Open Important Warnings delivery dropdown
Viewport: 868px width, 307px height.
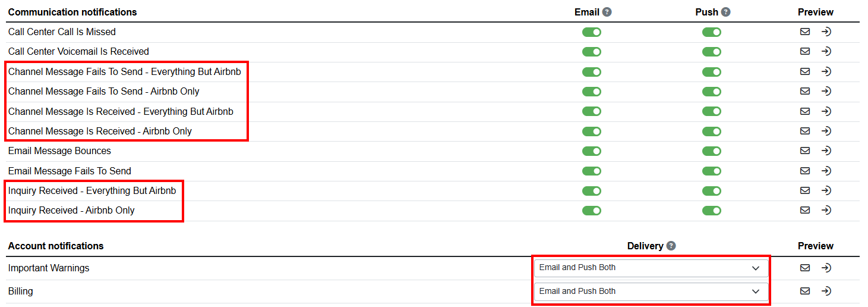(651, 268)
